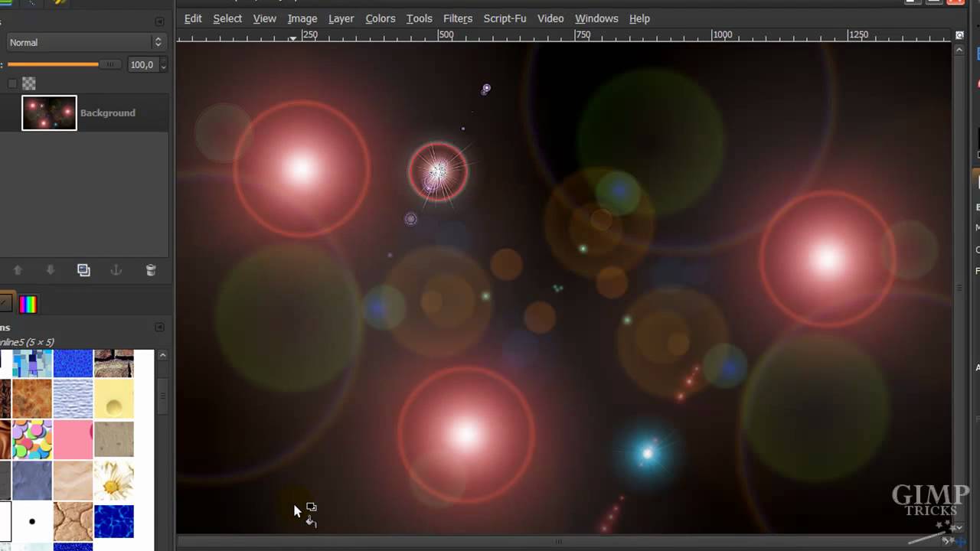Choose the white pattern with black dot
The image size is (980, 551).
click(x=32, y=522)
